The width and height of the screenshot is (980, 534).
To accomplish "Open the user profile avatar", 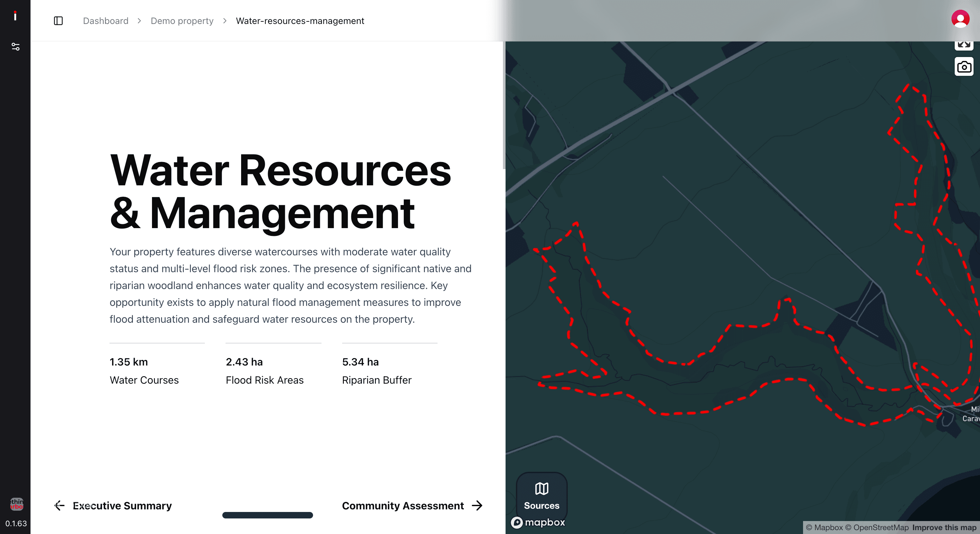I will point(960,19).
